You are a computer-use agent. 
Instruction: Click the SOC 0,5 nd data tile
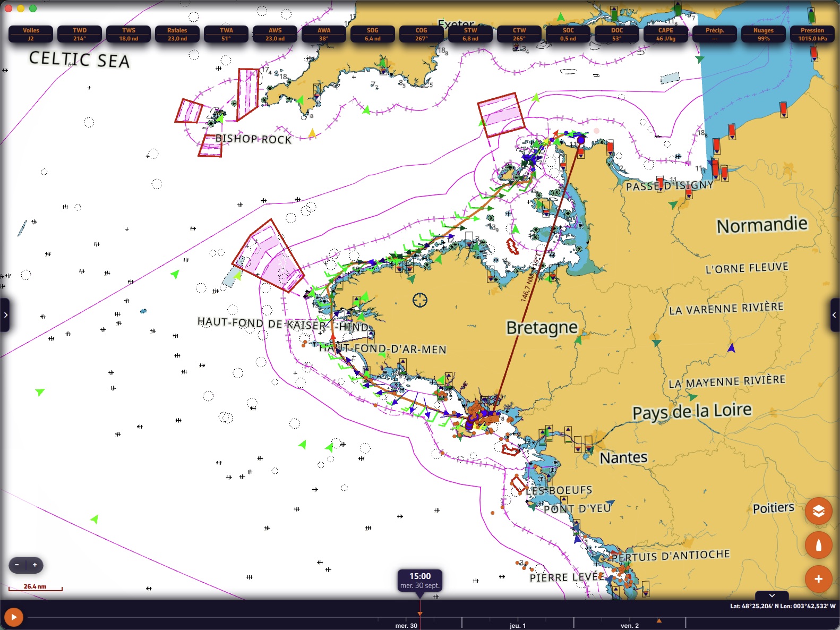pos(568,34)
